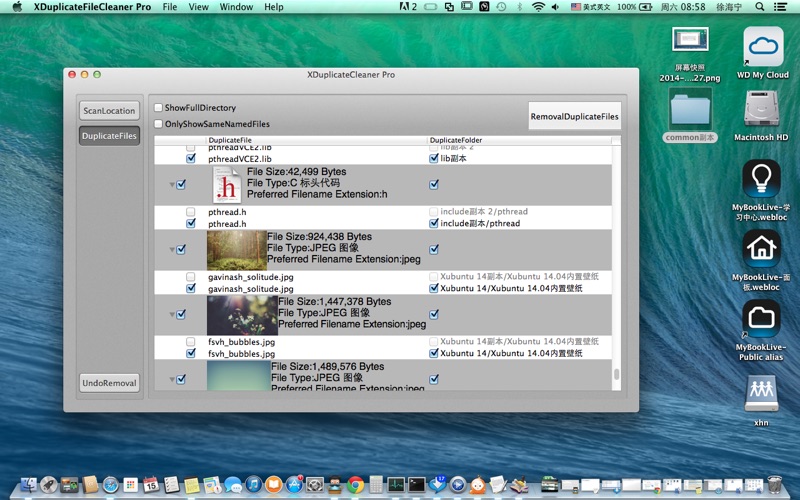Image resolution: width=800 pixels, height=500 pixels.
Task: Uncheck group checkbox for 42,499 Bytes file
Action: click(181, 185)
